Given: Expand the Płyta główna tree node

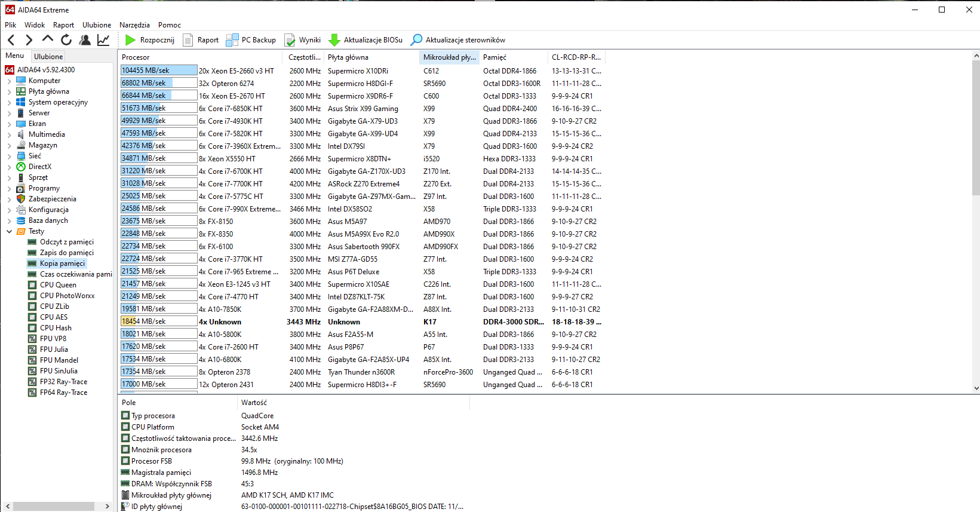Looking at the screenshot, I should coord(9,91).
